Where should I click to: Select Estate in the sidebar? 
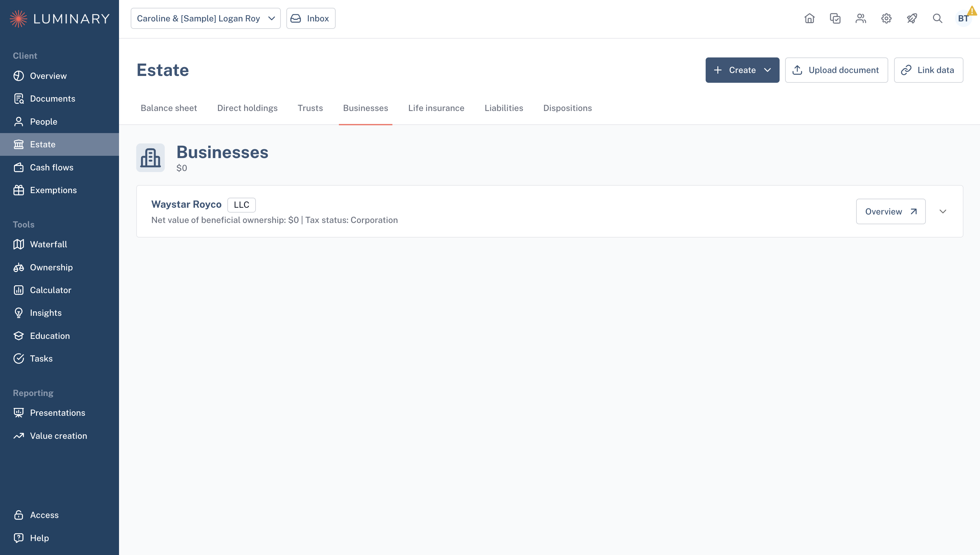pyautogui.click(x=59, y=144)
